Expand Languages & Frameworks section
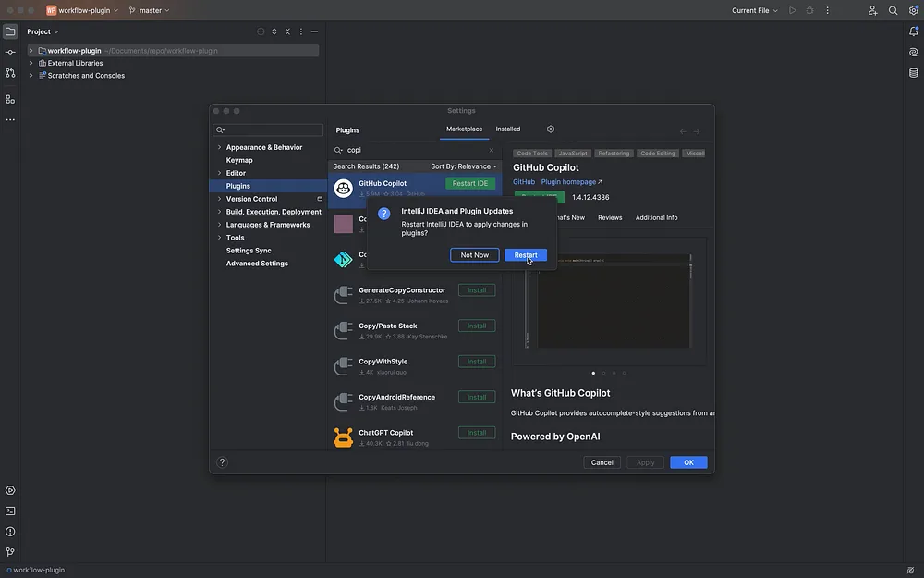 219,225
